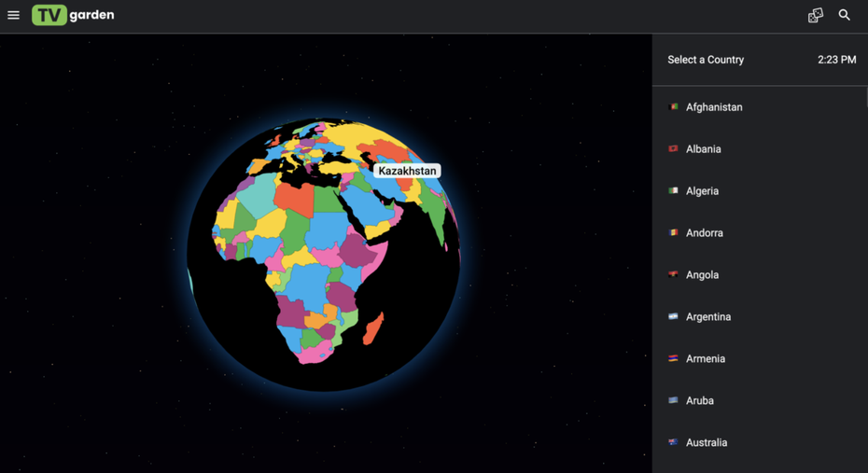Screen dimensions: 868x473
Task: Click the 2:23 PM clock text
Action: point(836,60)
